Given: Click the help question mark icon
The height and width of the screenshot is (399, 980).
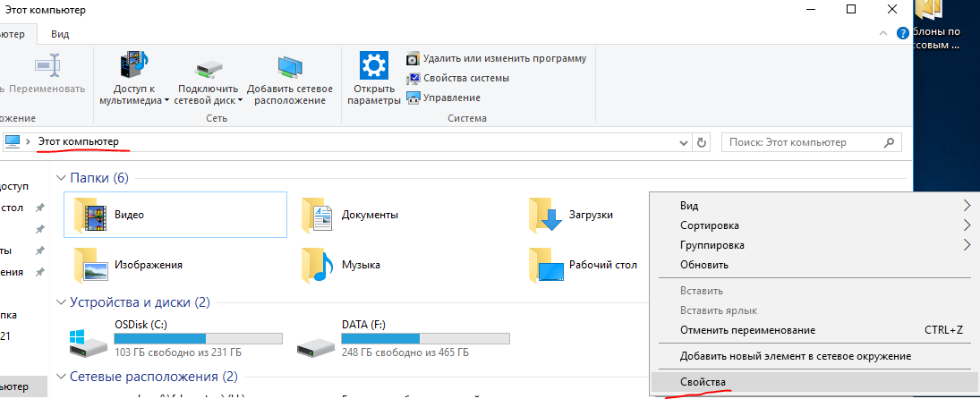Looking at the screenshot, I should click(x=902, y=34).
